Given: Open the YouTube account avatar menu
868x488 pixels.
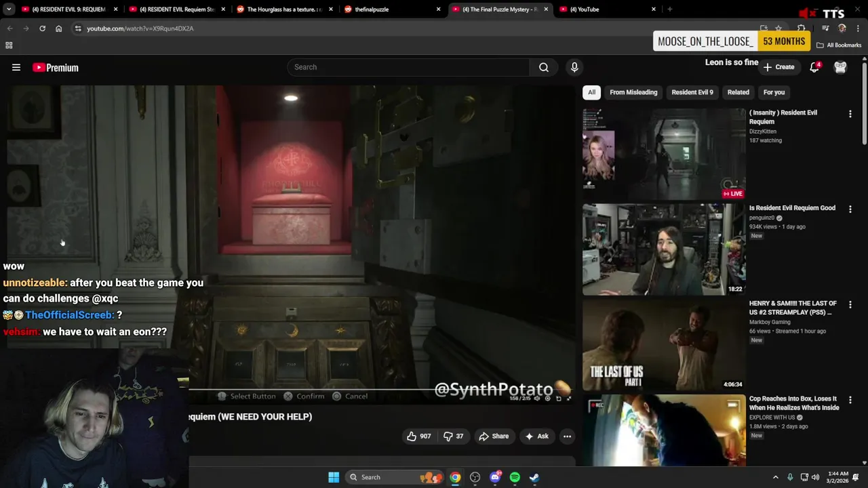Looking at the screenshot, I should tap(840, 67).
